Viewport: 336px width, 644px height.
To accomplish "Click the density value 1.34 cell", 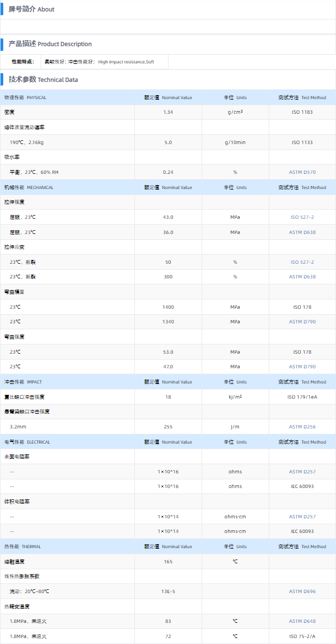I will [168, 112].
